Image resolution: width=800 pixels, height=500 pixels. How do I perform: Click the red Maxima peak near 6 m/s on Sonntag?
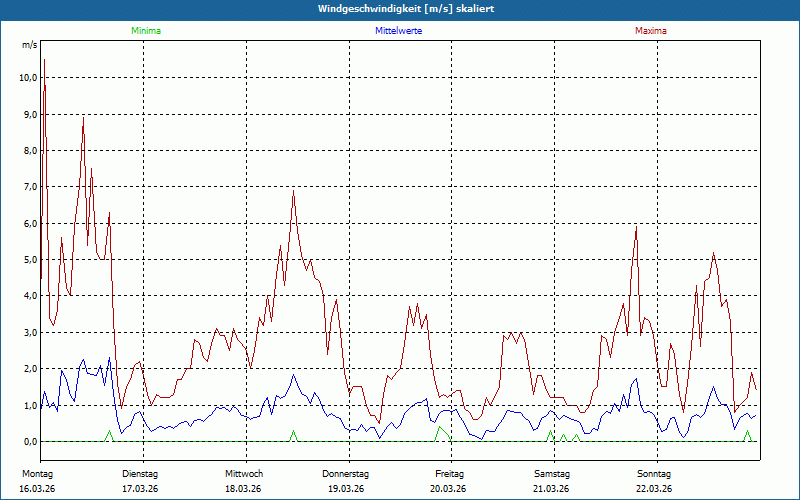click(x=636, y=227)
